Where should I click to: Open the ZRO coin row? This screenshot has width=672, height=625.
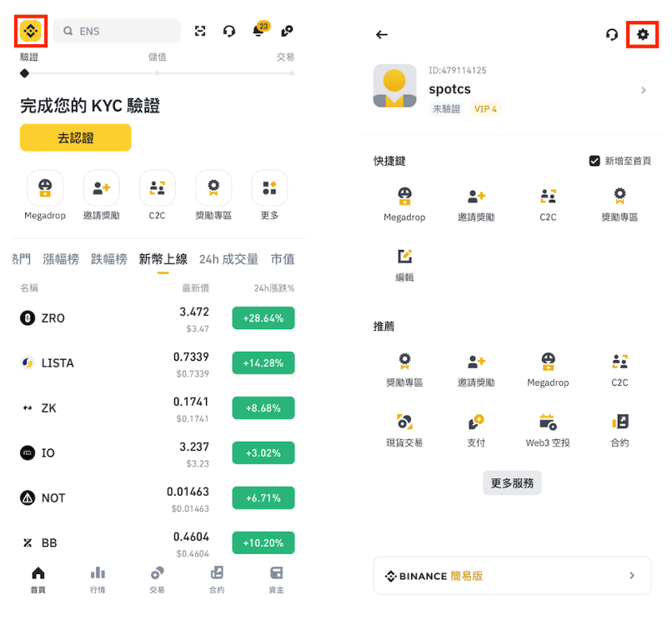(x=158, y=318)
